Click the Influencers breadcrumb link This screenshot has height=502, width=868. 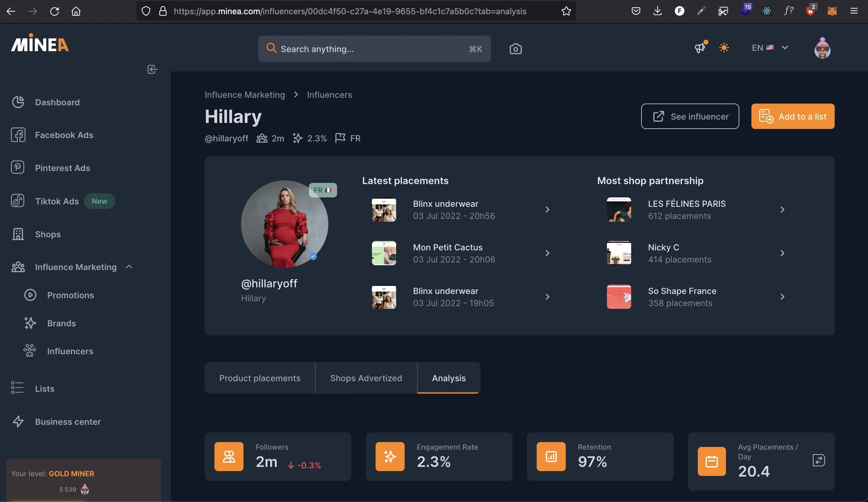click(329, 95)
